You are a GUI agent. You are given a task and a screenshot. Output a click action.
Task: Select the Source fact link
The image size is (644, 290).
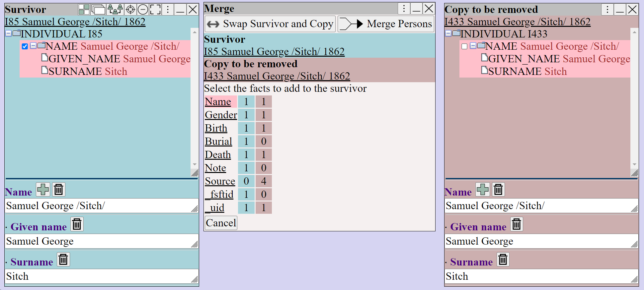tap(220, 181)
